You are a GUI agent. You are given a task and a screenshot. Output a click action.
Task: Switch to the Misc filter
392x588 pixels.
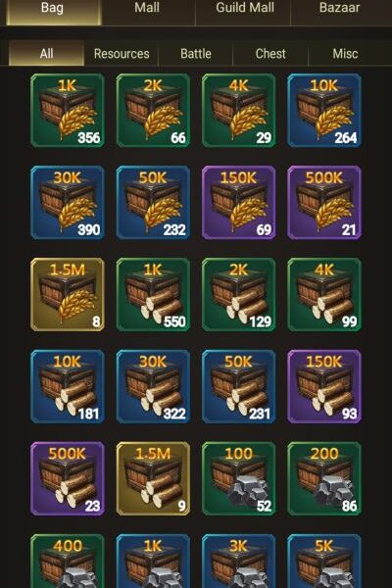click(346, 54)
